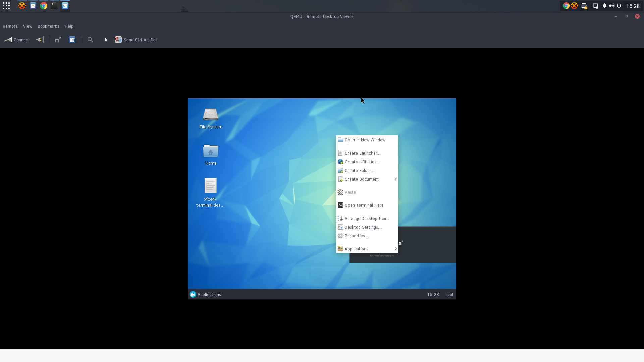Click the guest panel clock showing 16:28
This screenshot has height=362, width=644.
[x=433, y=295]
